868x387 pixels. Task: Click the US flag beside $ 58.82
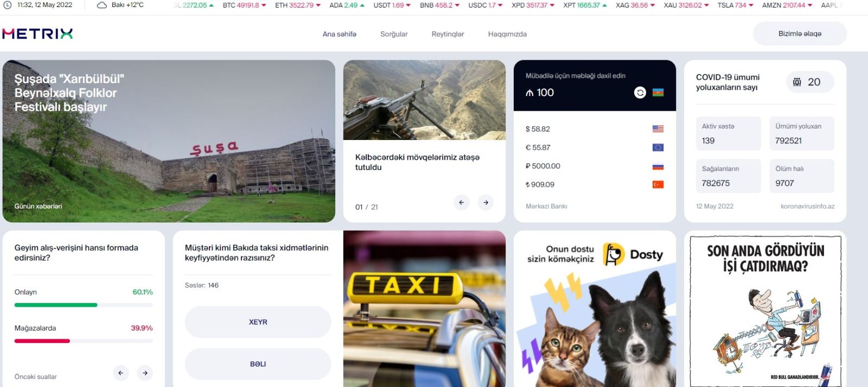(x=658, y=129)
